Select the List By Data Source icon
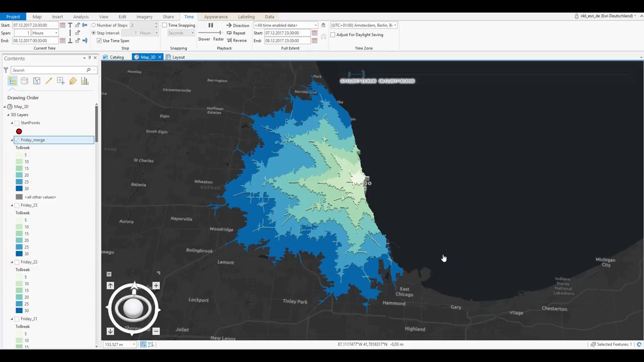Screen dimensions: 644x362 coord(24,81)
